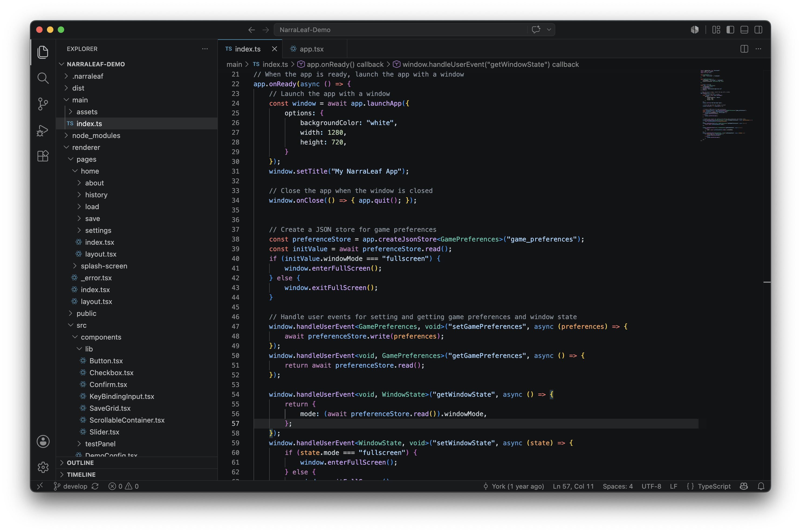Viewport: 801px width, 532px height.
Task: Open the Run and Debug view
Action: 43,130
